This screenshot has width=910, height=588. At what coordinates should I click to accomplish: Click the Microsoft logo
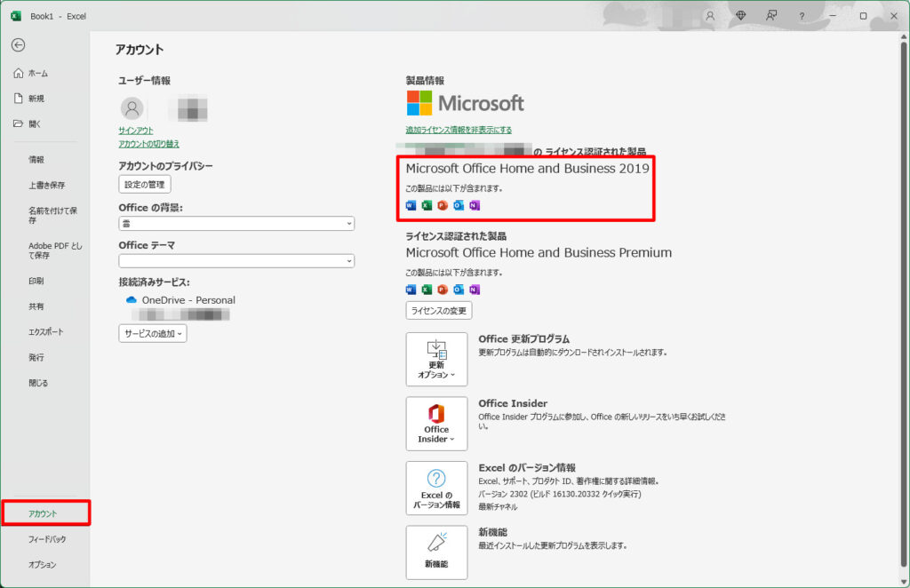tap(466, 103)
